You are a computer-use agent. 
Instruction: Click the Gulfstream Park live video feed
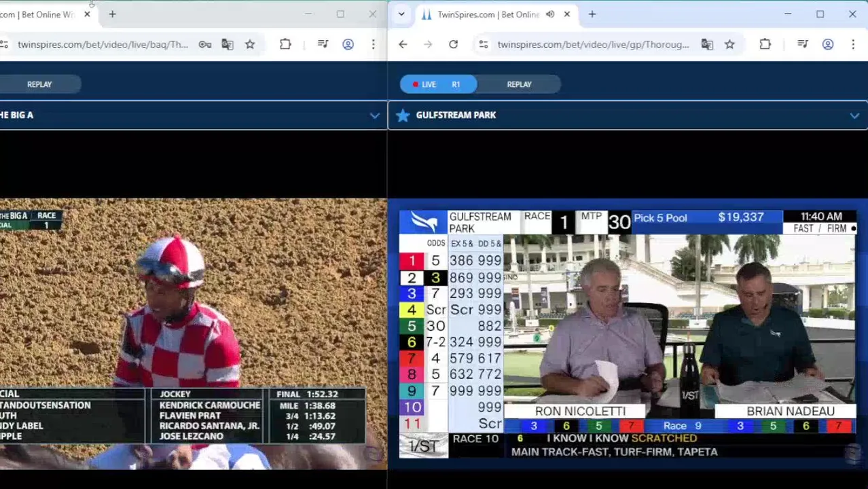[x=627, y=333]
